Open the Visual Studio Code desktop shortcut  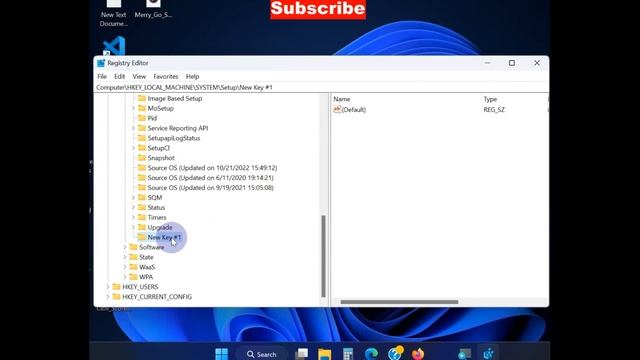114,46
